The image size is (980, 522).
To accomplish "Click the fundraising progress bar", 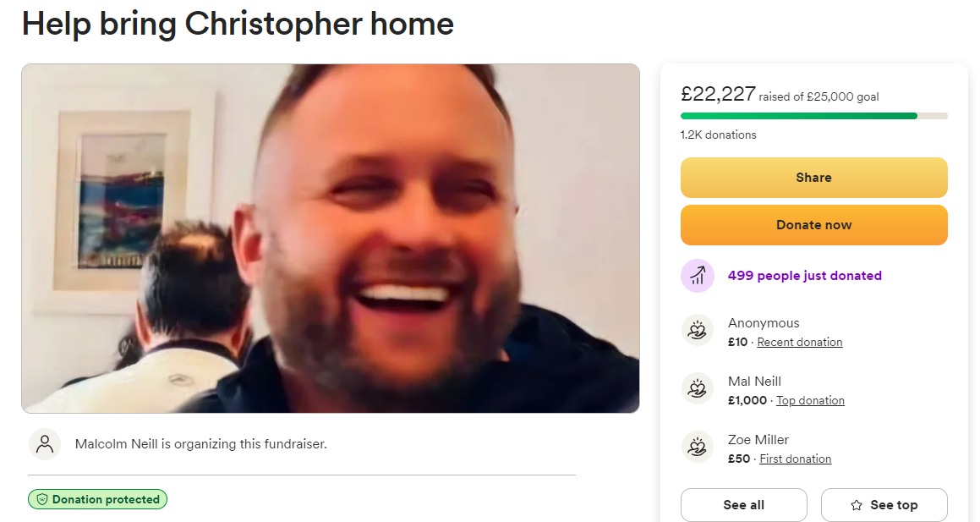I will tap(813, 116).
